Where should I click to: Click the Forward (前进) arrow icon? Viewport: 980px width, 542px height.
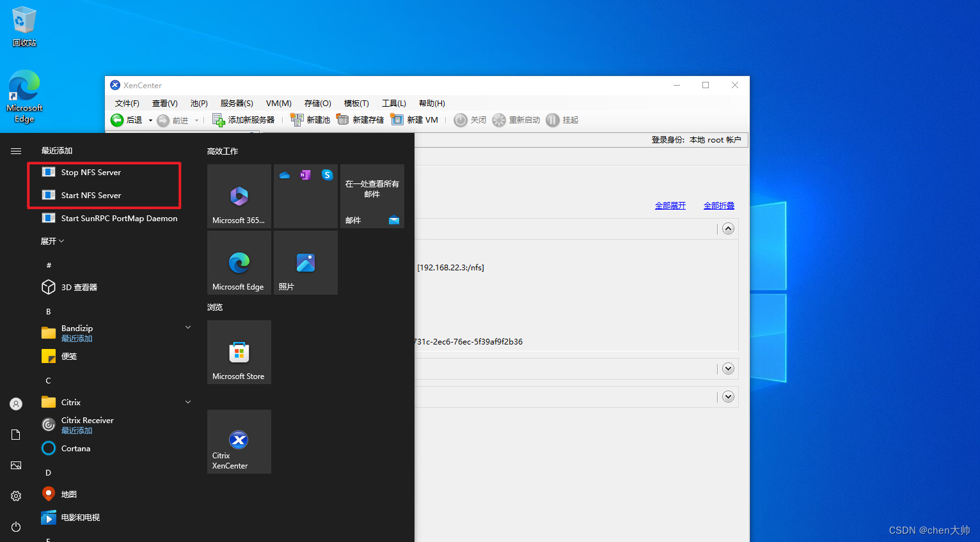[163, 120]
